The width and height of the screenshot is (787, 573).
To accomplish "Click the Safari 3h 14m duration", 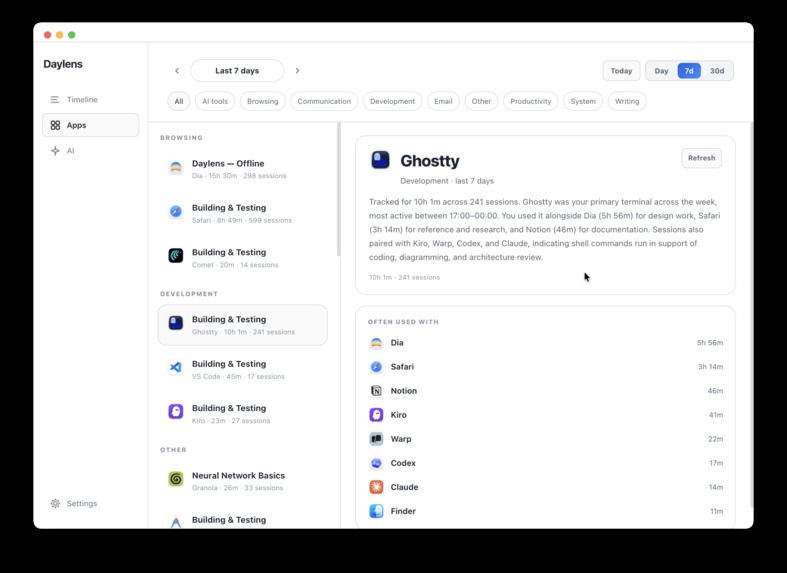I will (710, 367).
